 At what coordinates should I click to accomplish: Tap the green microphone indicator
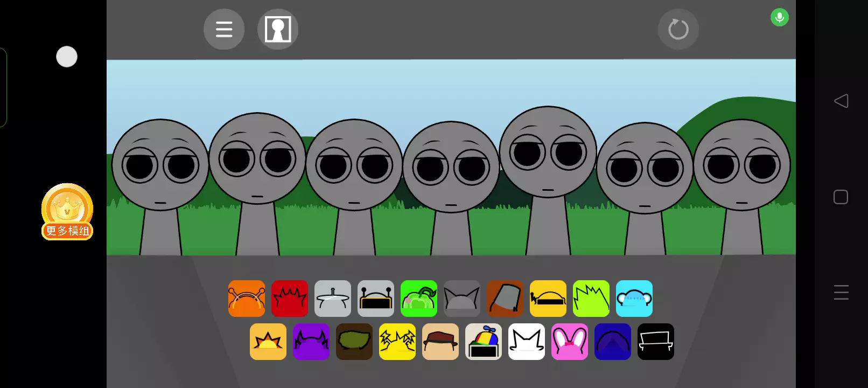coord(779,18)
